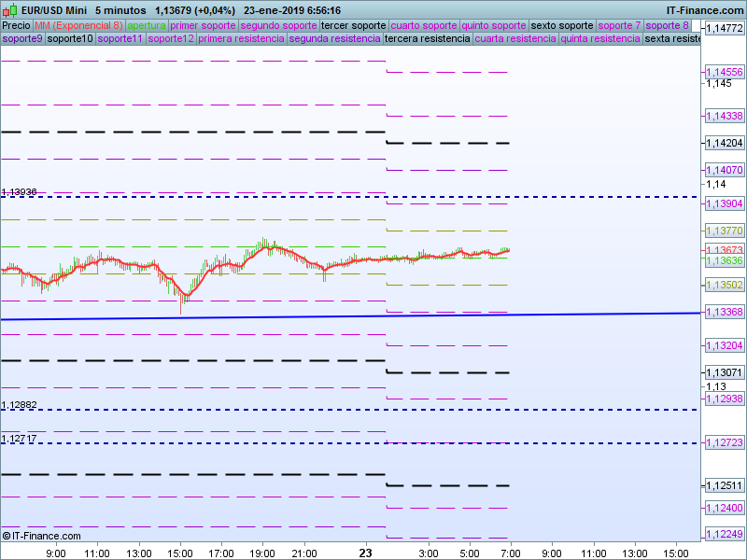Click the '23' date marker on time axis
Viewport: 747px width, 560px height.
pos(366,553)
